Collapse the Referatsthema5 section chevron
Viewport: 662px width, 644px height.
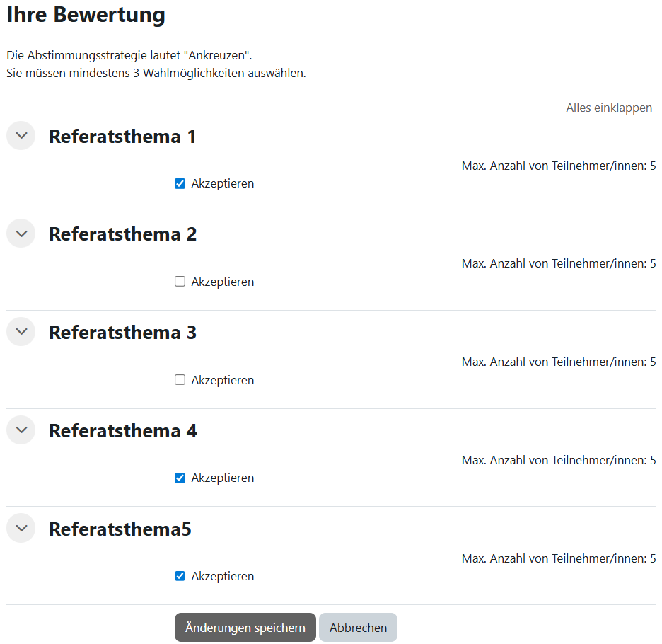(21, 529)
